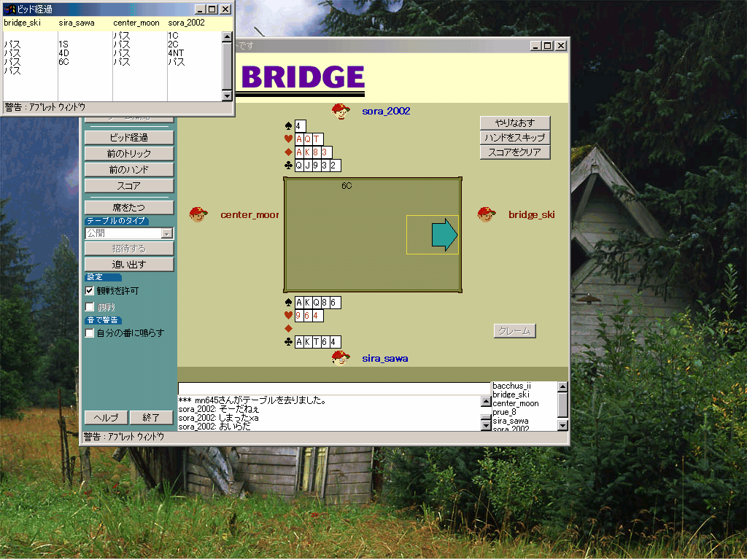The width and height of the screenshot is (747, 560).
Task: Play the club King from south hand
Action: pos(307,342)
